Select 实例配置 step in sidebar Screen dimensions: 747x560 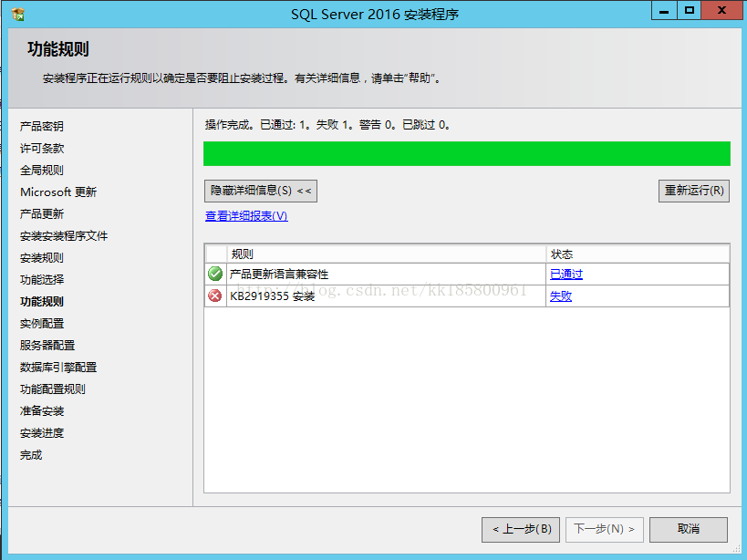tap(42, 324)
